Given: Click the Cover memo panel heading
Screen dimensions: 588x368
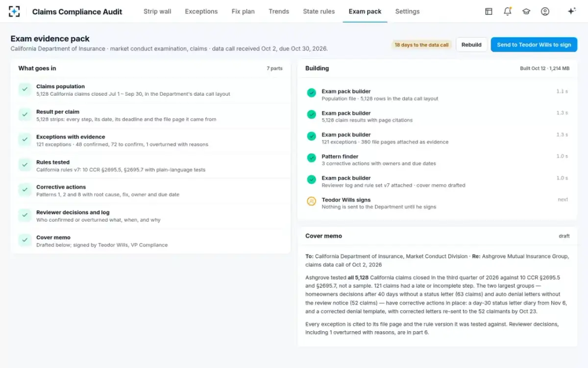Looking at the screenshot, I should click(323, 236).
